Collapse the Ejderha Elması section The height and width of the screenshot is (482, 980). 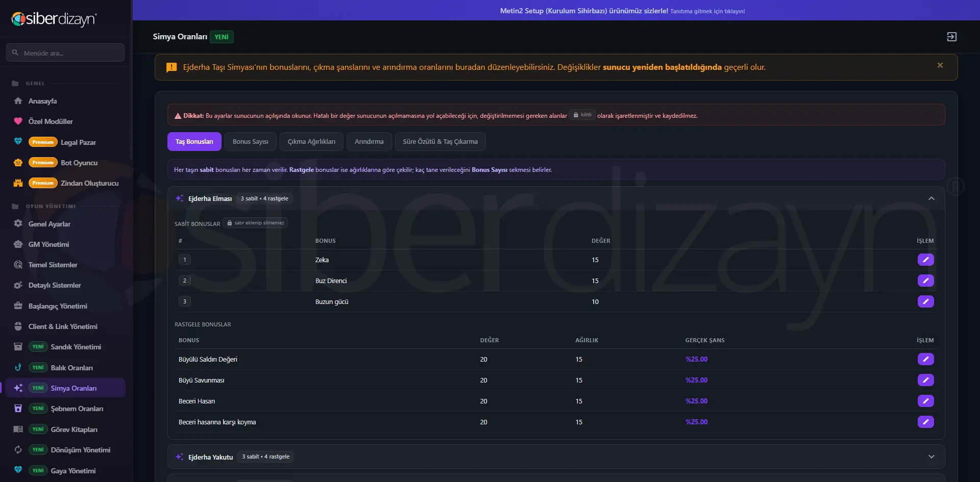pyautogui.click(x=931, y=198)
